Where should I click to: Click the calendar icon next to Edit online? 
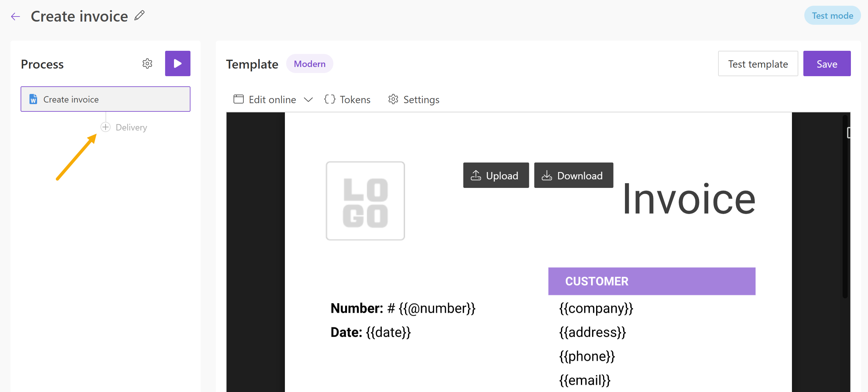tap(238, 99)
